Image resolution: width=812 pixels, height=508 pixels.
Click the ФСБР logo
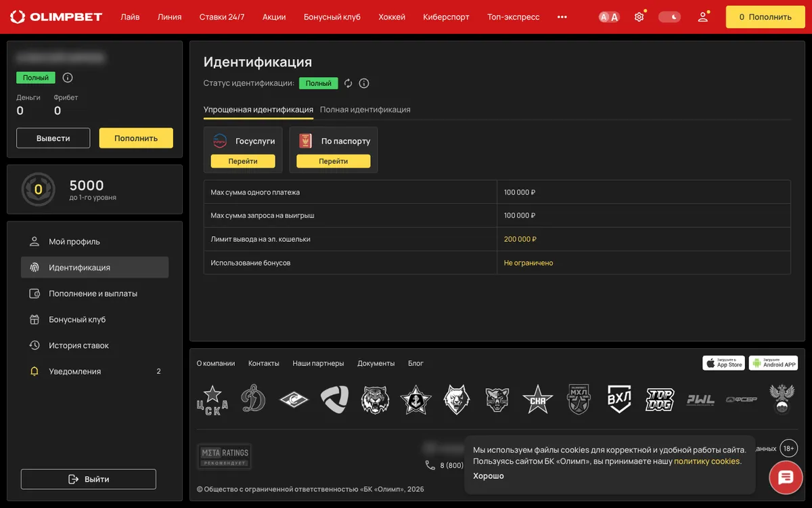coord(741,400)
